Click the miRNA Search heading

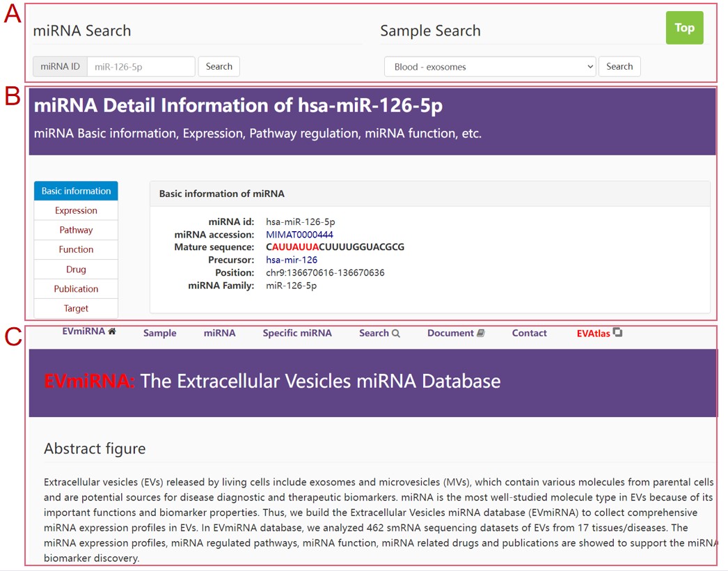pyautogui.click(x=82, y=31)
